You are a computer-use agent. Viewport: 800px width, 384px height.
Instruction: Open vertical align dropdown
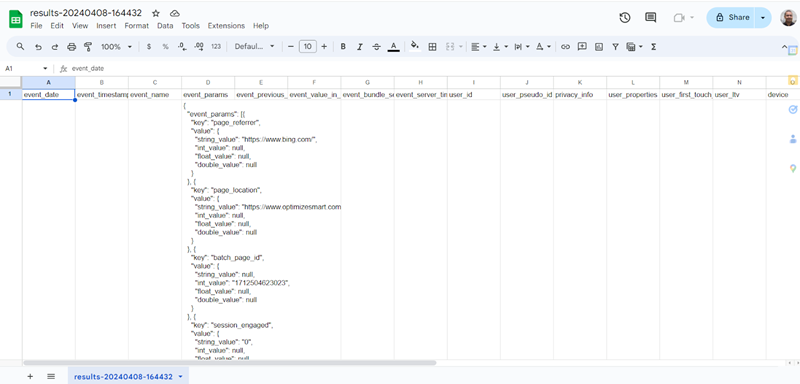coord(500,47)
